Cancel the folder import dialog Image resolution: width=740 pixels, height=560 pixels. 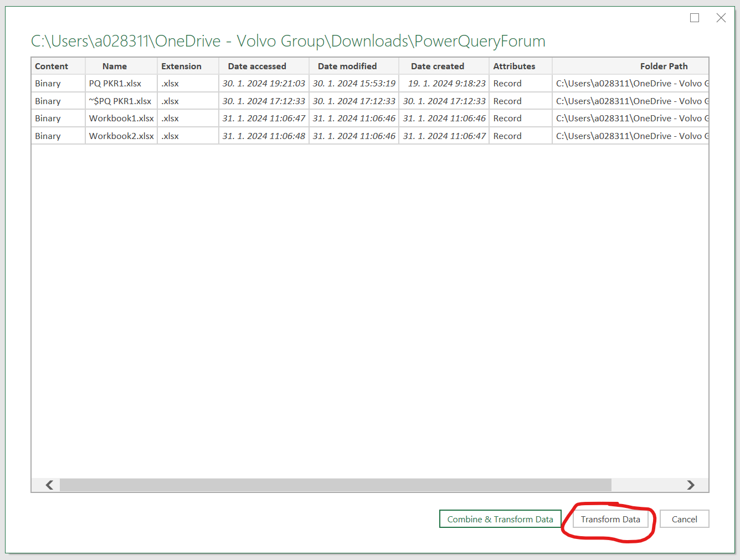coord(685,519)
